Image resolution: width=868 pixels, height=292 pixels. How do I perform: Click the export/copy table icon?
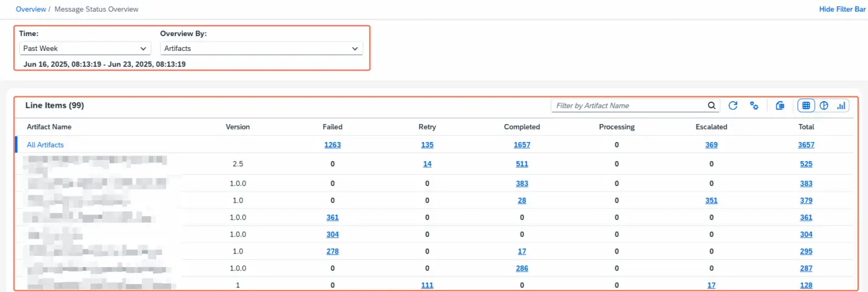tap(781, 106)
